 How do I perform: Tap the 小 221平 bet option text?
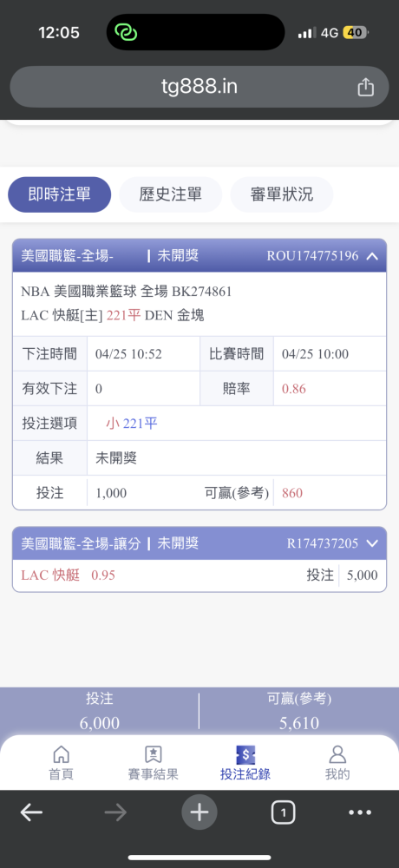(x=132, y=424)
